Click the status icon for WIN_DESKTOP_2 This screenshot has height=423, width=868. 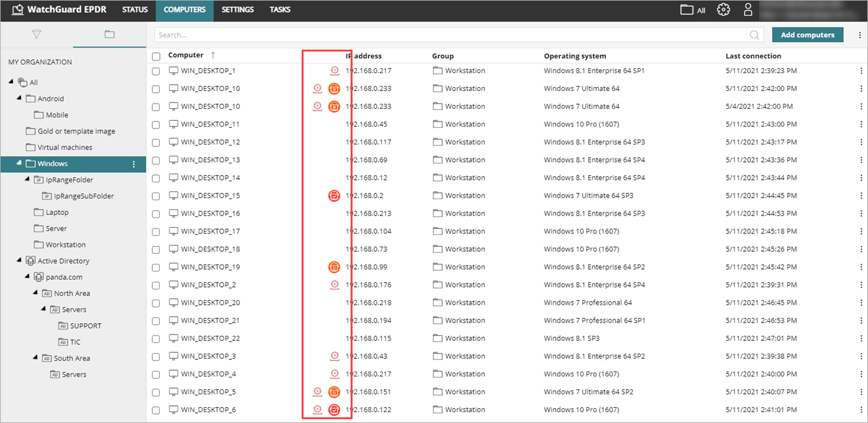coord(334,284)
